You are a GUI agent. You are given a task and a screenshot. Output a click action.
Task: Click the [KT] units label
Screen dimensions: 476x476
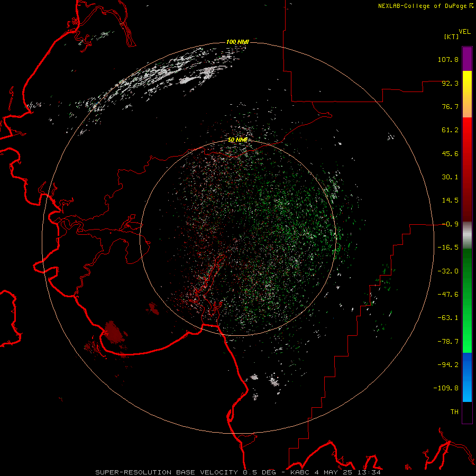tap(452, 36)
